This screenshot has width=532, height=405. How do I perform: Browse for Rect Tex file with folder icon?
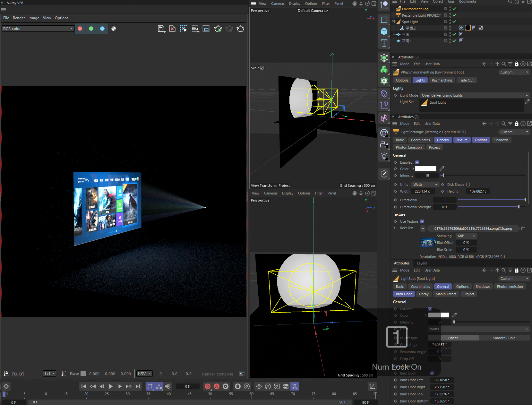click(x=523, y=228)
